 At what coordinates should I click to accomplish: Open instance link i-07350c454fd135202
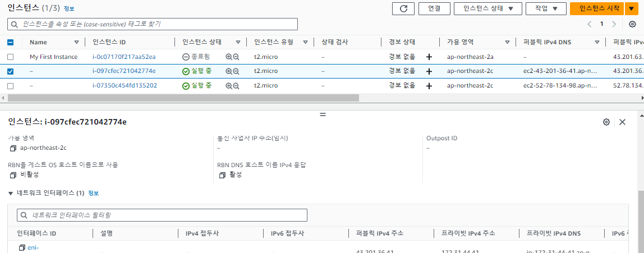[125, 86]
